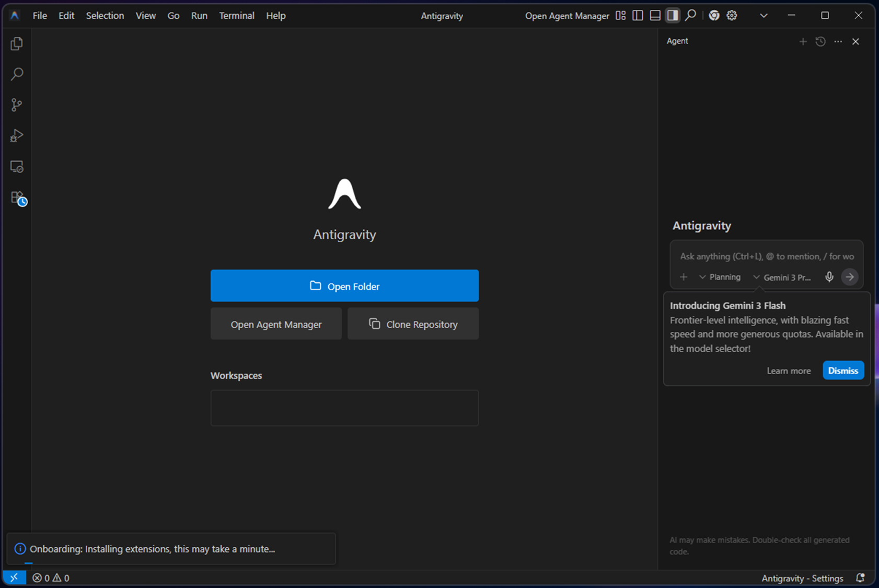This screenshot has width=879, height=588.
Task: Click the info icon in Onboarding notification
Action: click(x=20, y=549)
